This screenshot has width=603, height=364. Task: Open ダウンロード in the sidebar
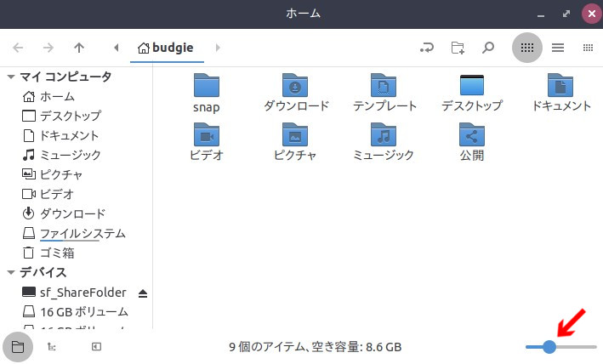coord(64,213)
